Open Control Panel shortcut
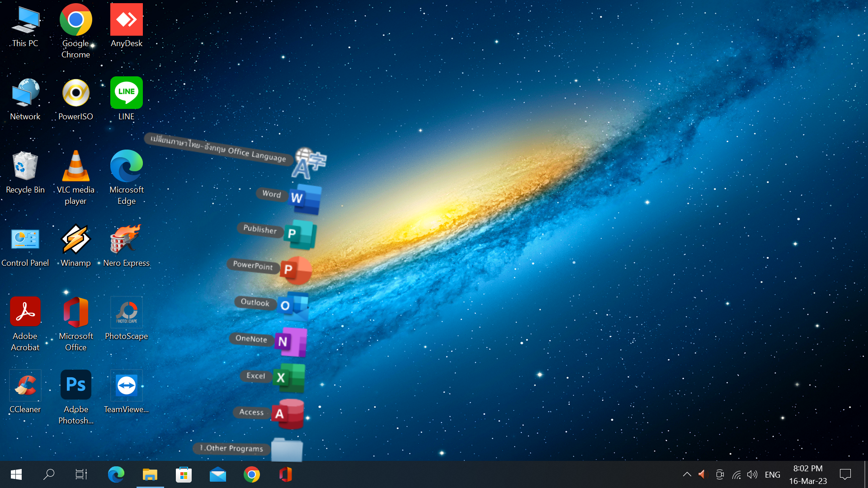Screen dimensions: 868x488 pos(25,247)
